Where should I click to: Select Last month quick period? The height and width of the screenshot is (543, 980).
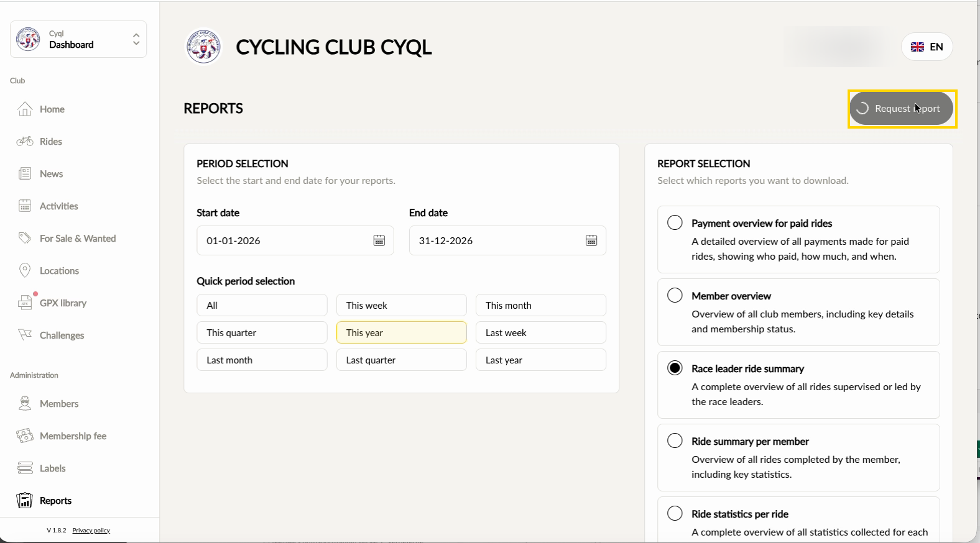tap(262, 360)
